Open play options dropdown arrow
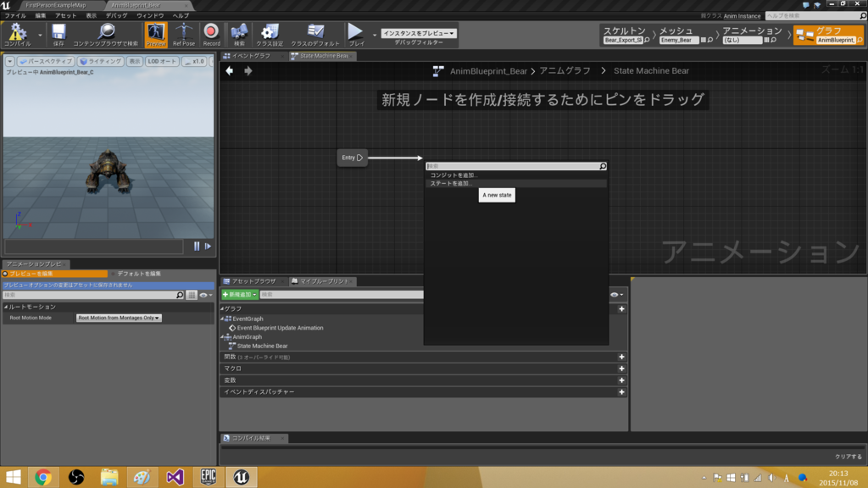This screenshot has height=488, width=868. (x=375, y=35)
